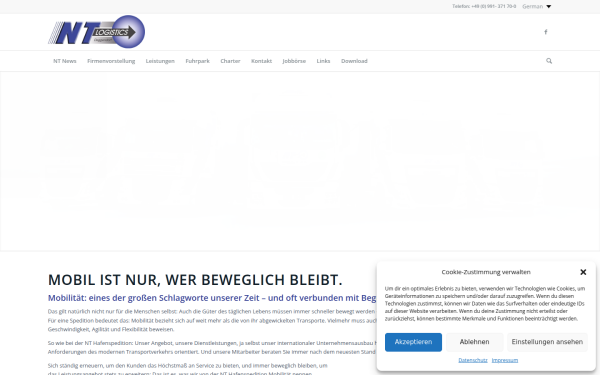Accept cookies with Akzeptieren button

pos(413,342)
